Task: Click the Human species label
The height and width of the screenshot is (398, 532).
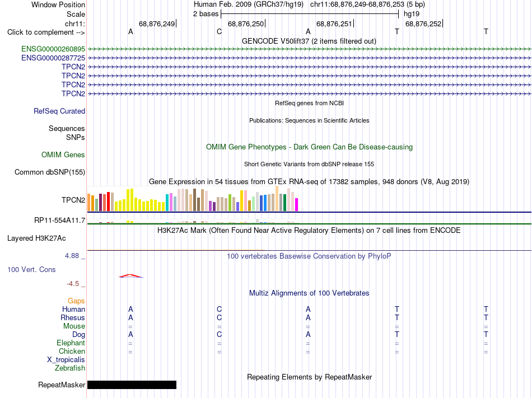Action: (73, 310)
